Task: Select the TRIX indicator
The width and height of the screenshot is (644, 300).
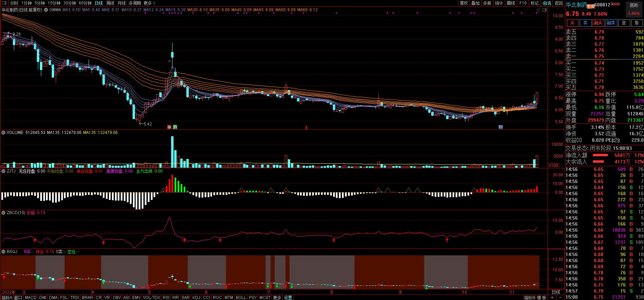Action: (x=75, y=298)
